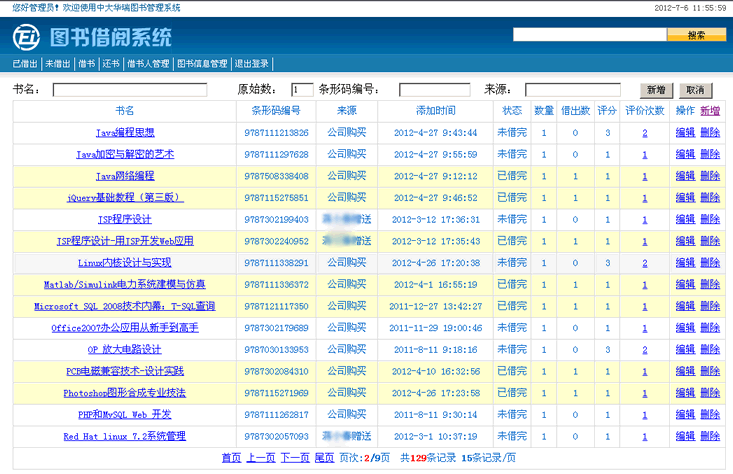The width and height of the screenshot is (733, 474).
Task: Go to 上一页 previous page
Action: point(261,458)
